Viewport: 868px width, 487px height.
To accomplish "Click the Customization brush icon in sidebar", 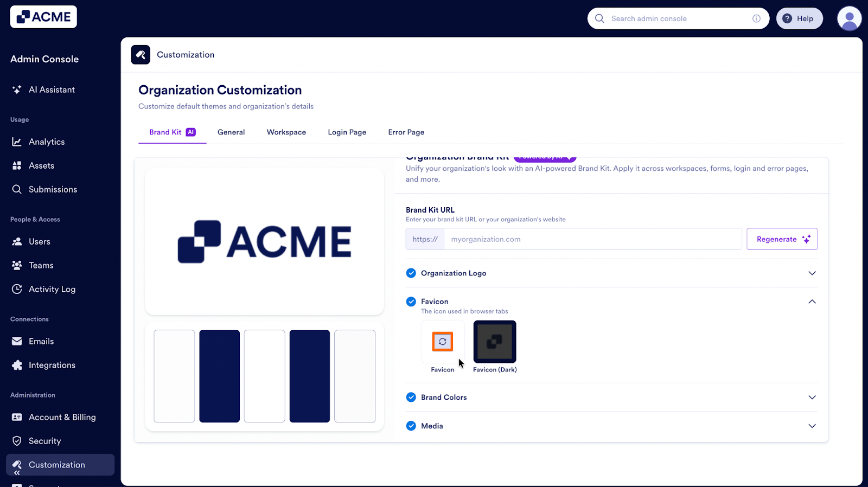I will (17, 464).
